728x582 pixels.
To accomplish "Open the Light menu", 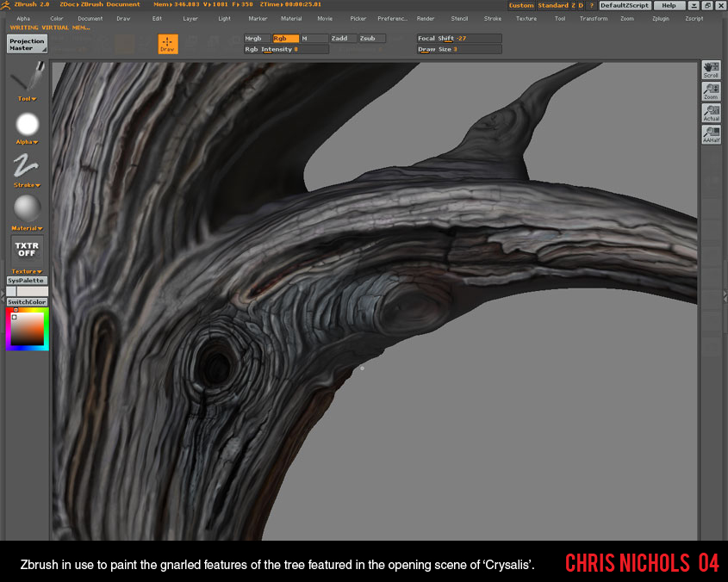I will coord(224,19).
